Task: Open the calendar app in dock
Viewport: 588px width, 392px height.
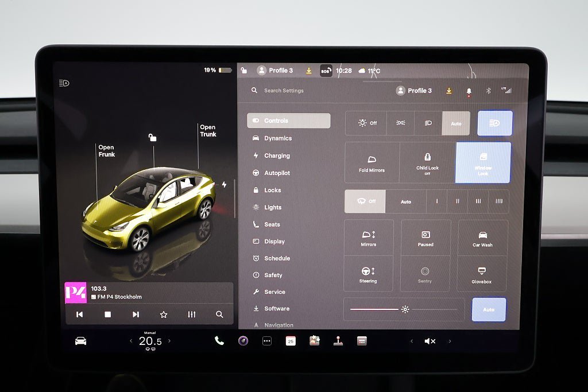Action: click(291, 341)
